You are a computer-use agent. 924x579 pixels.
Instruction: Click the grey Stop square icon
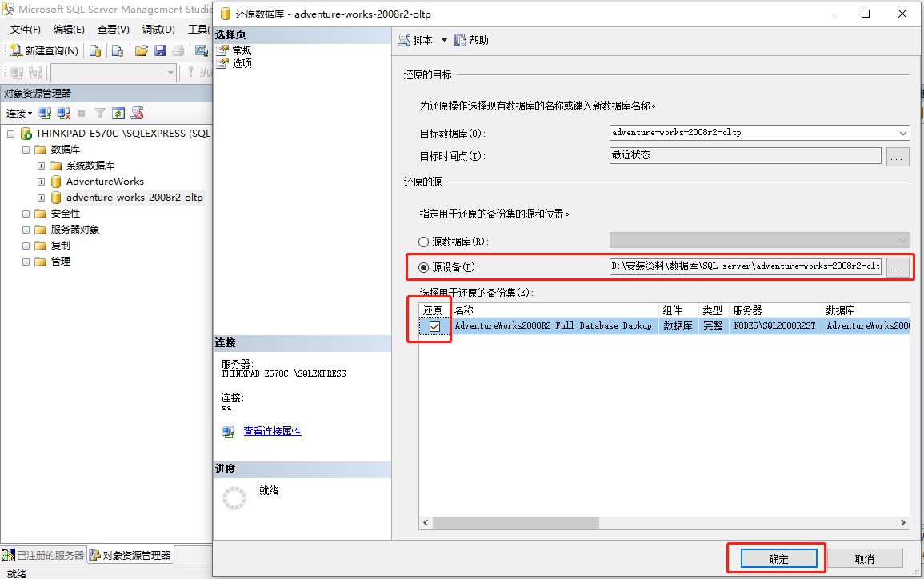(82, 113)
